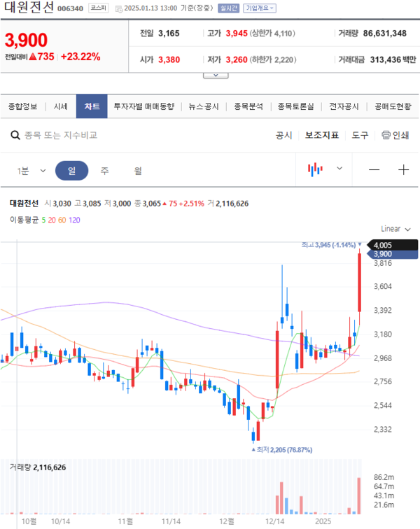Image resolution: width=420 pixels, height=529 pixels.
Task: Click the 거래량 86,631,348 value
Action: (x=384, y=34)
